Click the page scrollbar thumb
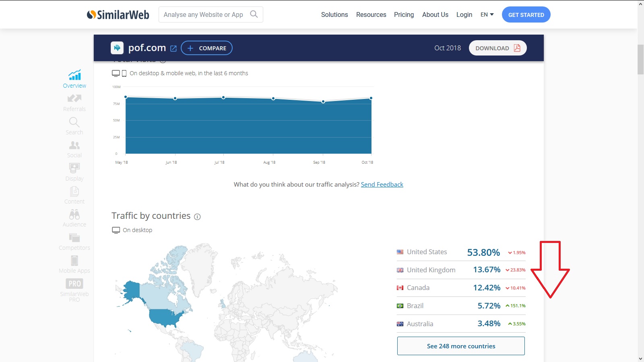The height and width of the screenshot is (362, 644). pyautogui.click(x=640, y=60)
